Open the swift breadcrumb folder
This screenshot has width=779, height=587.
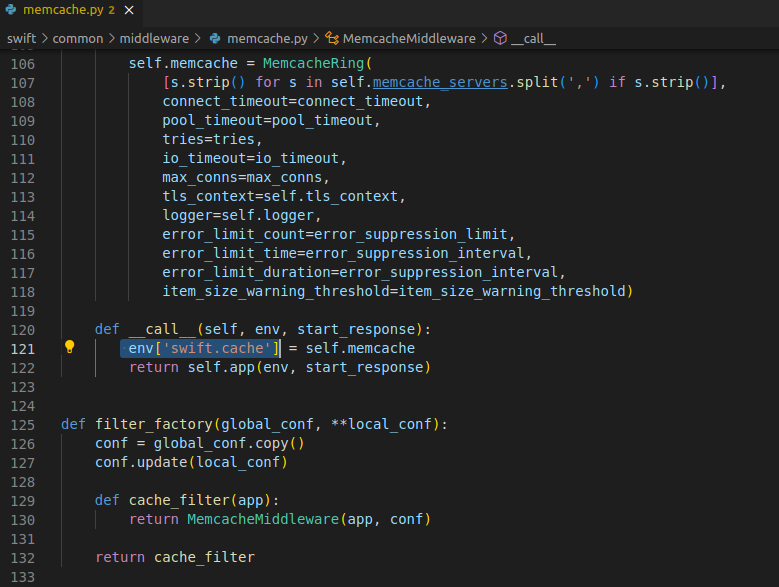coord(21,38)
